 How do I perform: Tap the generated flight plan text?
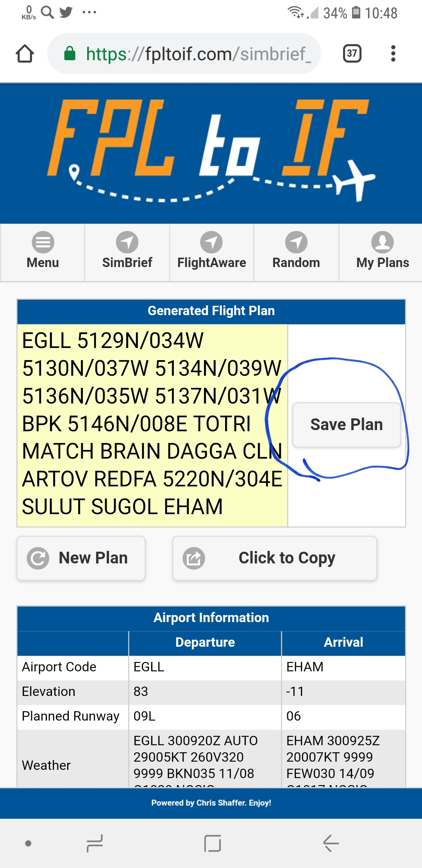click(x=152, y=424)
